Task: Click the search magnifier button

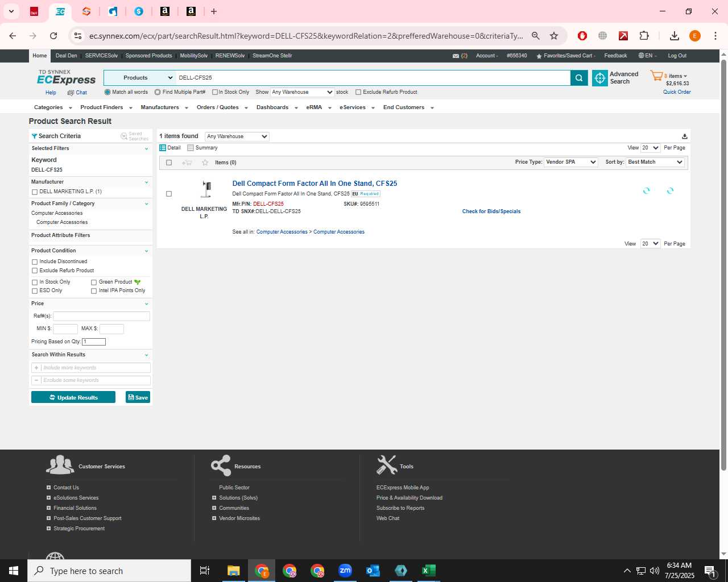Action: (x=579, y=78)
